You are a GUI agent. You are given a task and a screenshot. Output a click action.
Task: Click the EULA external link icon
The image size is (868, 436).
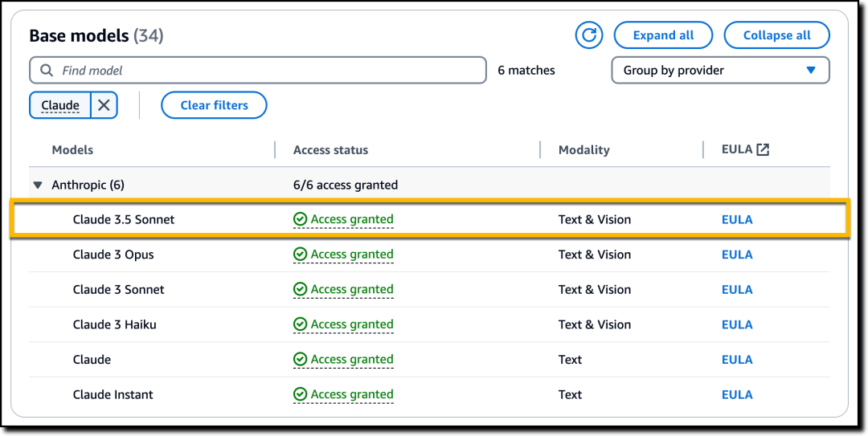tap(763, 149)
